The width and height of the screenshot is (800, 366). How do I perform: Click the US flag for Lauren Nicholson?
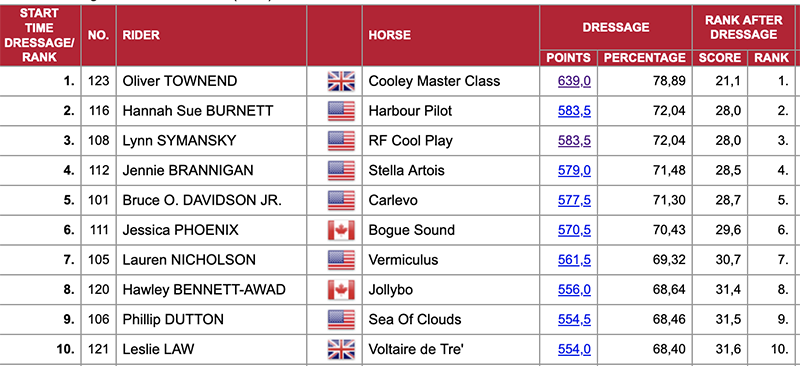click(341, 260)
